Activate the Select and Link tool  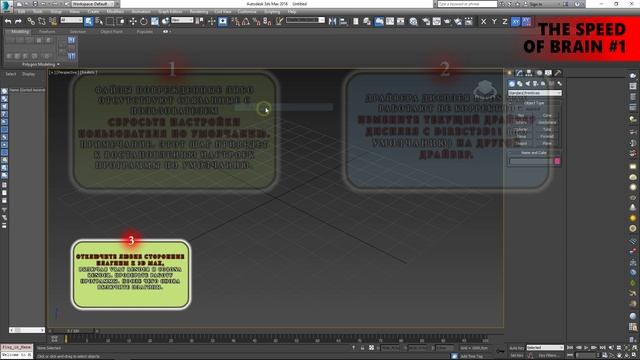click(x=31, y=21)
